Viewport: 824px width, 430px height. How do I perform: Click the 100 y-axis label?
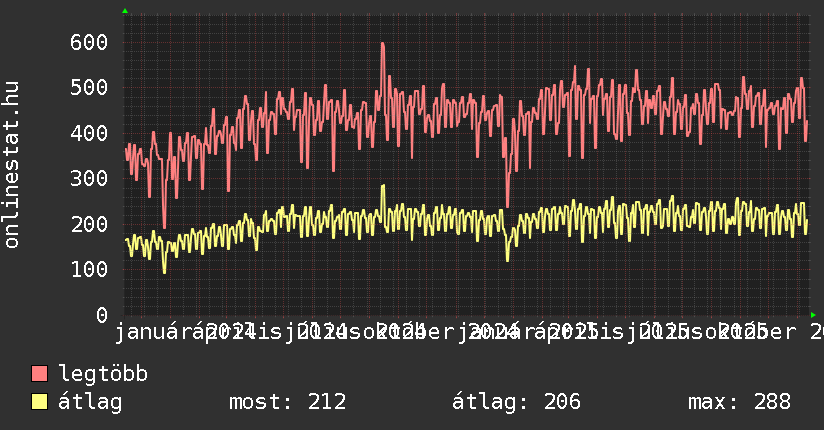89,269
